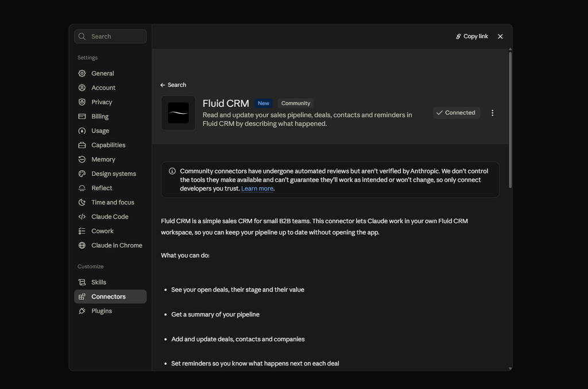The height and width of the screenshot is (389, 588).
Task: Select Capabilities settings
Action: point(110,145)
